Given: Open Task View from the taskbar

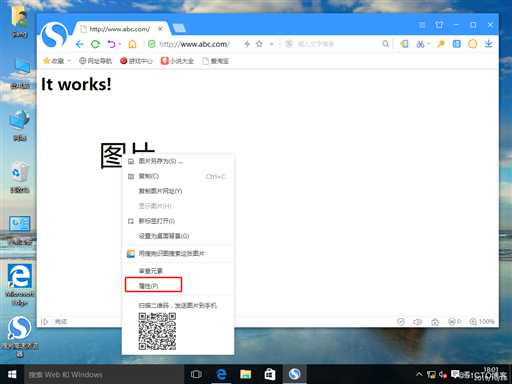Looking at the screenshot, I should click(x=196, y=374).
